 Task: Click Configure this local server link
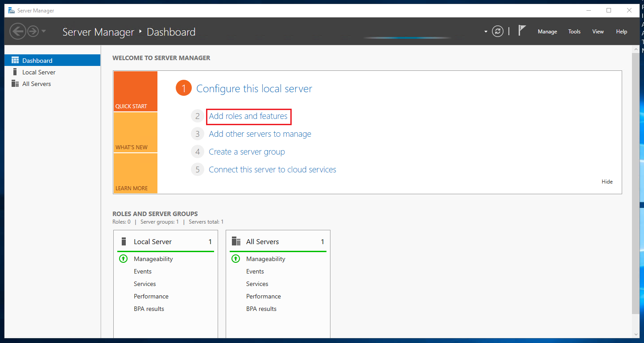pos(254,88)
